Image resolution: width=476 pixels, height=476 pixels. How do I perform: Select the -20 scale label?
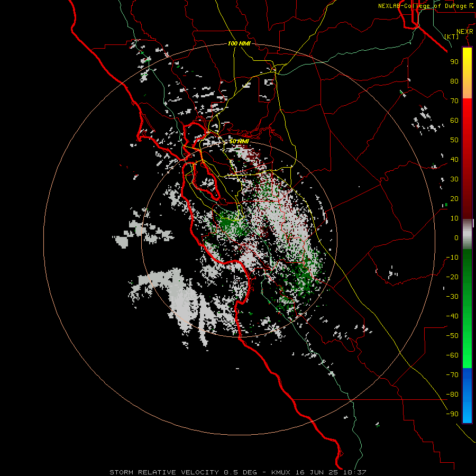(x=452, y=277)
